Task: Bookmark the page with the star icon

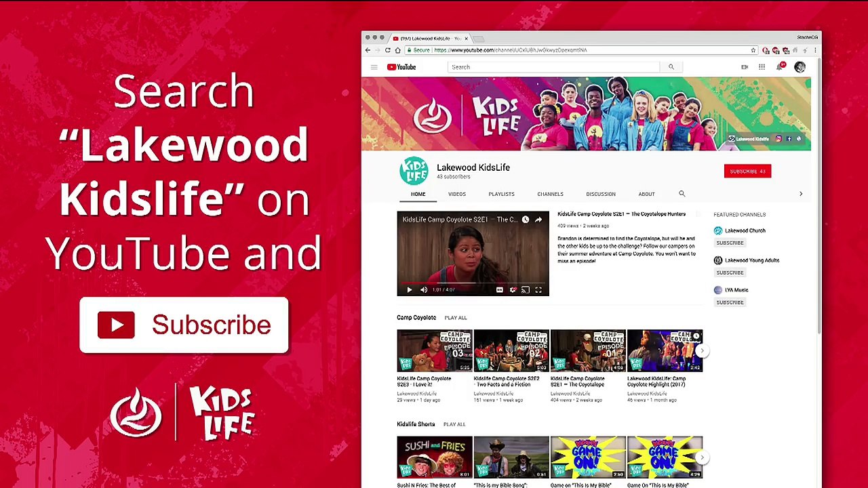Action: (x=753, y=50)
